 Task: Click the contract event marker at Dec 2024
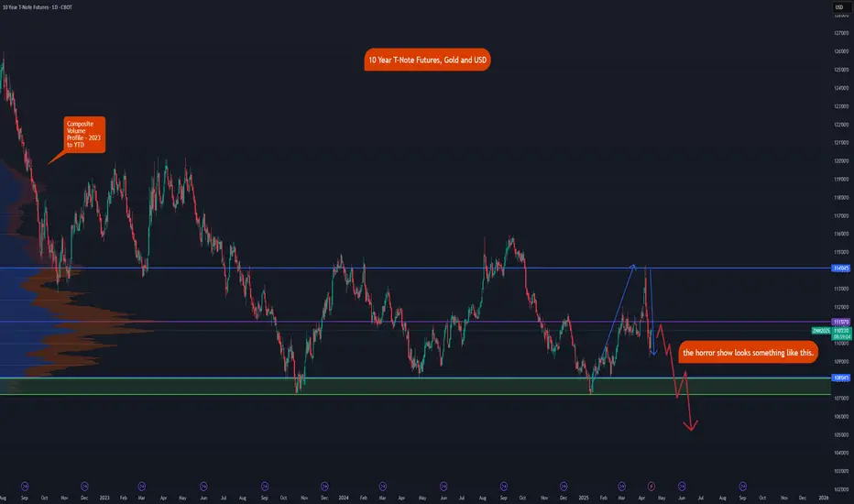pyautogui.click(x=564, y=486)
